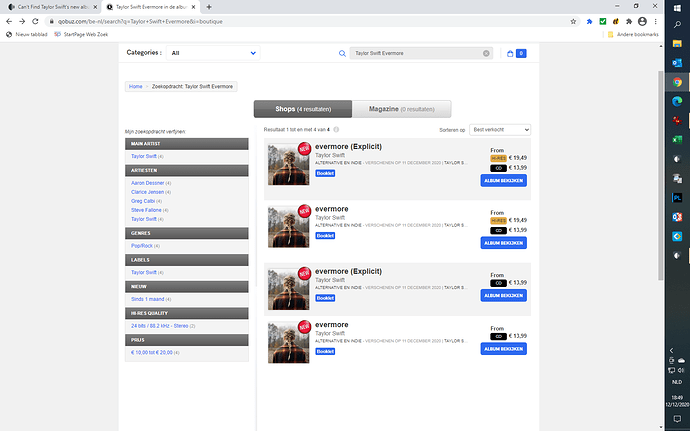Switch to the Shops results tab
The height and width of the screenshot is (431, 690).
coord(303,109)
